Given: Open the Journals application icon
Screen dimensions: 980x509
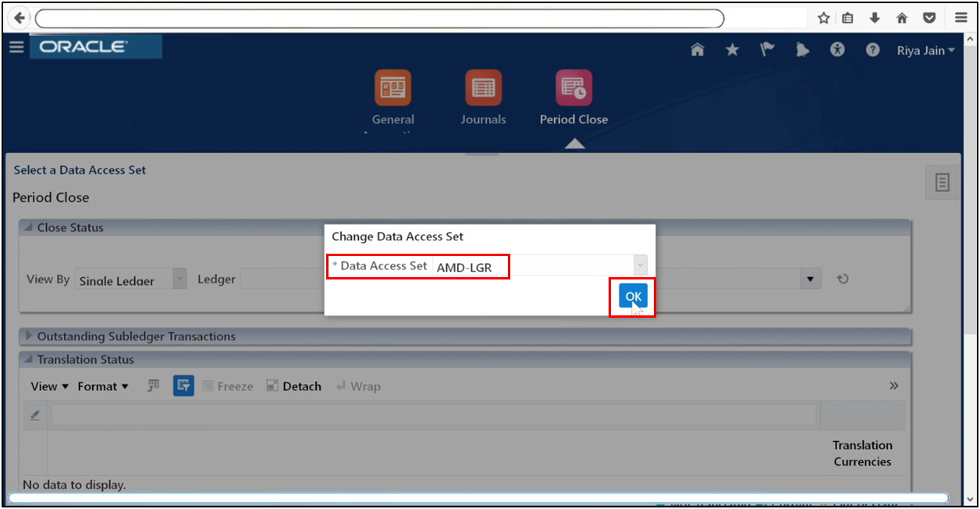Looking at the screenshot, I should point(483,87).
